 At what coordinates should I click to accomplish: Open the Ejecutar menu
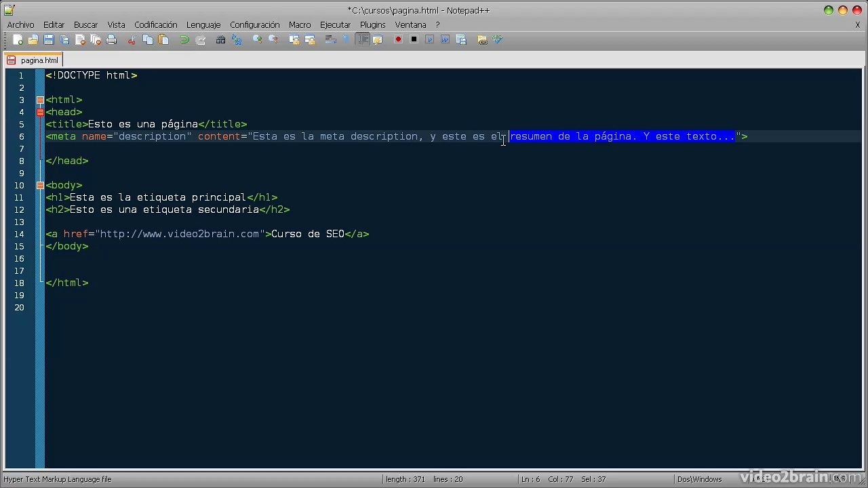point(336,25)
